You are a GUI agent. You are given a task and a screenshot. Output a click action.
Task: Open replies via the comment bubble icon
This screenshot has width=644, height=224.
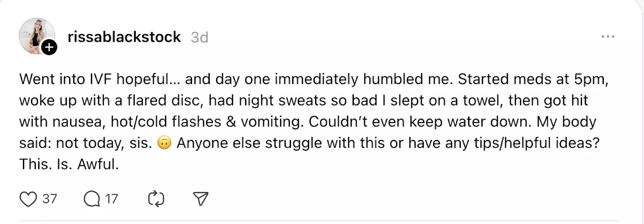pos(92,199)
